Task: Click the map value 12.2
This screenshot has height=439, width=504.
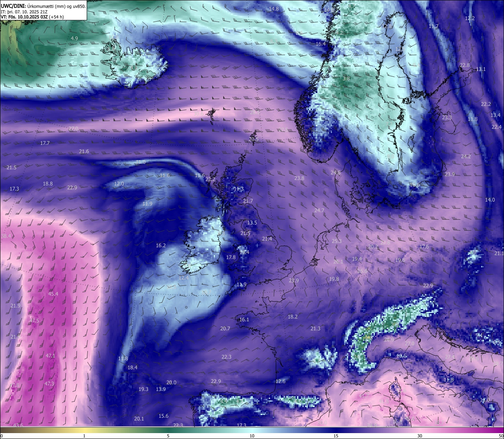Action: (470, 18)
